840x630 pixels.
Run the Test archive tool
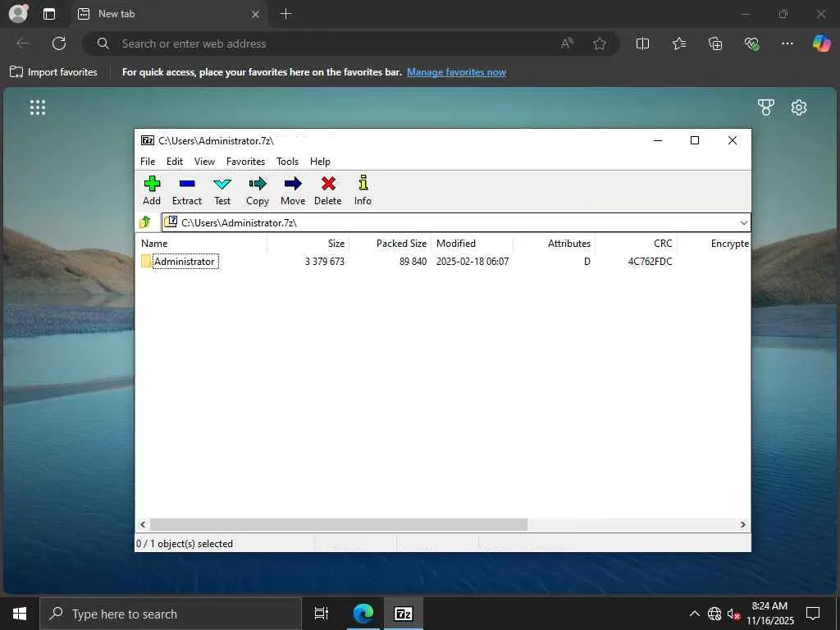222,185
